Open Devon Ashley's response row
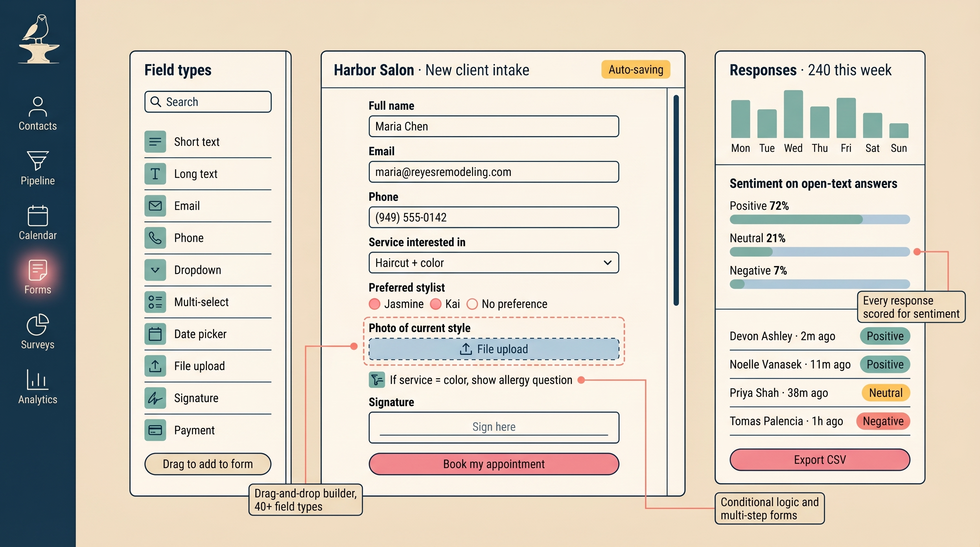The height and width of the screenshot is (547, 980). click(x=820, y=336)
